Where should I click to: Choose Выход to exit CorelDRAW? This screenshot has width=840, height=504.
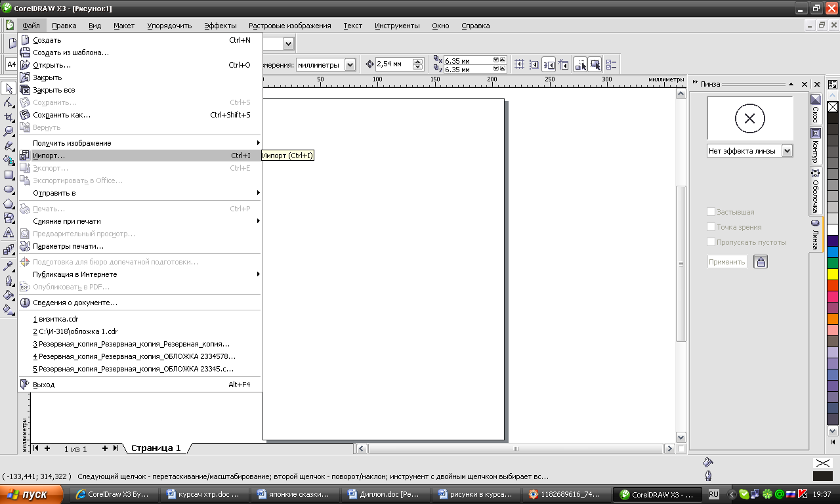[x=140, y=385]
